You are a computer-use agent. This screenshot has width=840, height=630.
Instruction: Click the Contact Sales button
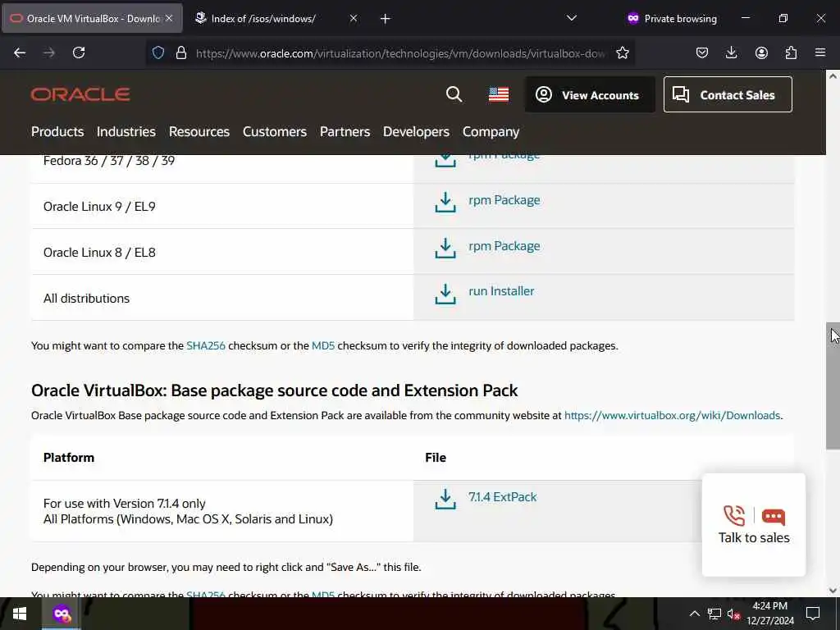tap(728, 95)
